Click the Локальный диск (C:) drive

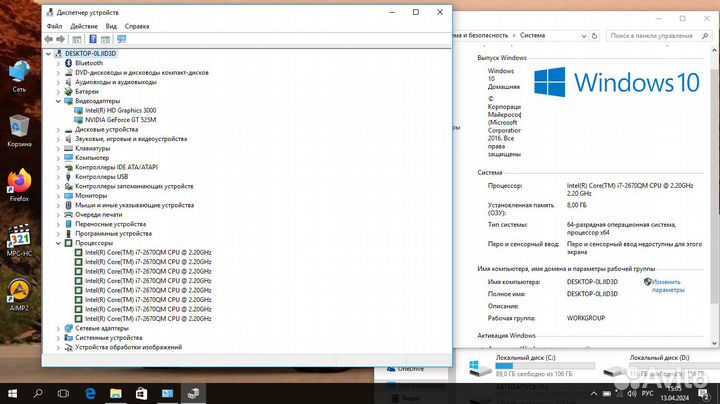tap(533, 366)
